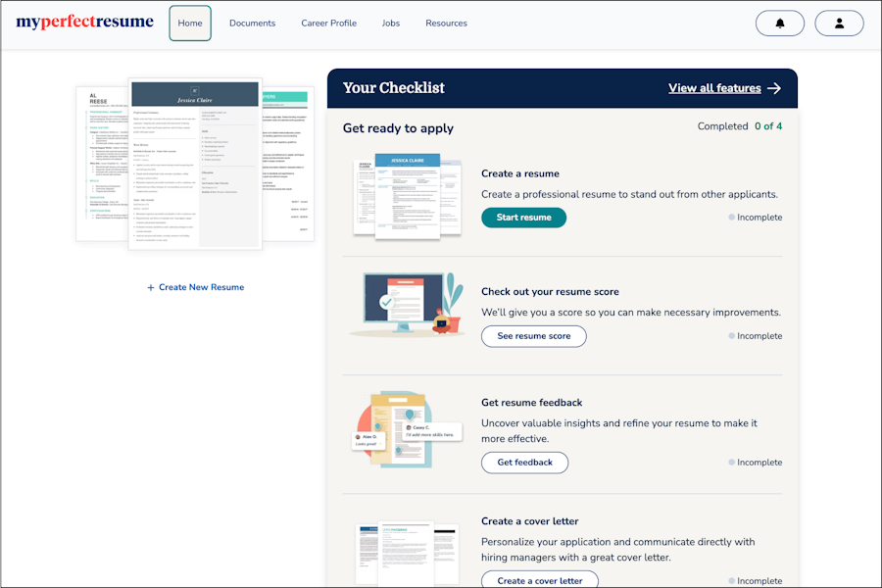Click the Create a resume illustration thumbnail
Image resolution: width=882 pixels, height=588 pixels.
click(408, 196)
